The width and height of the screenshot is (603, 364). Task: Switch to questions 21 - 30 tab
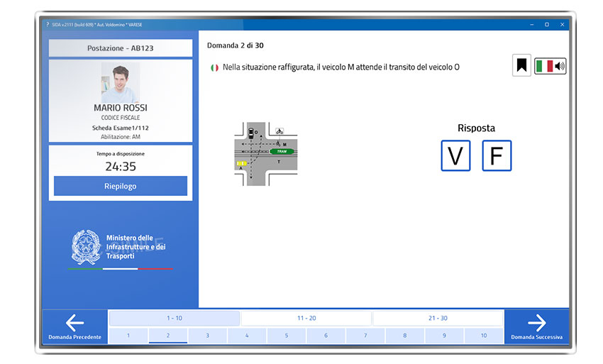pos(438,319)
